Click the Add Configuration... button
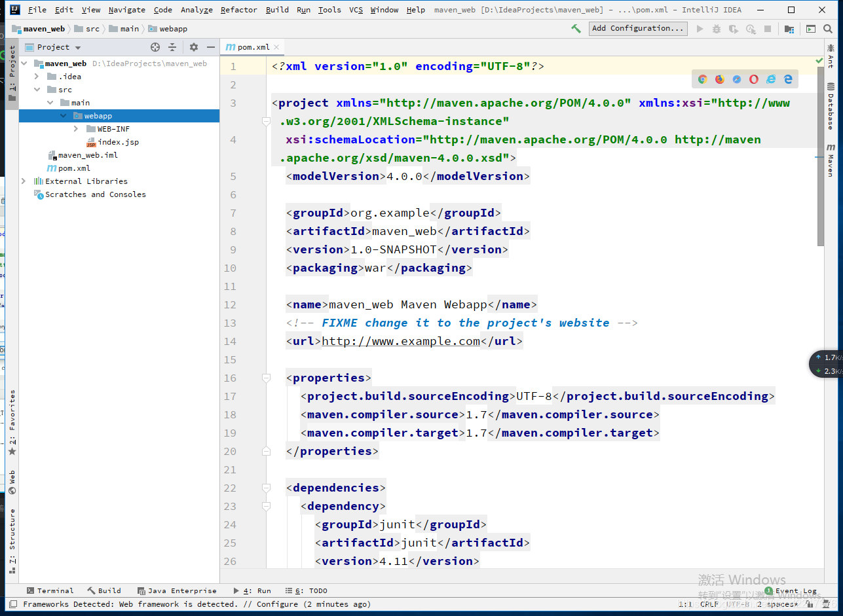The image size is (843, 616). 638,28
